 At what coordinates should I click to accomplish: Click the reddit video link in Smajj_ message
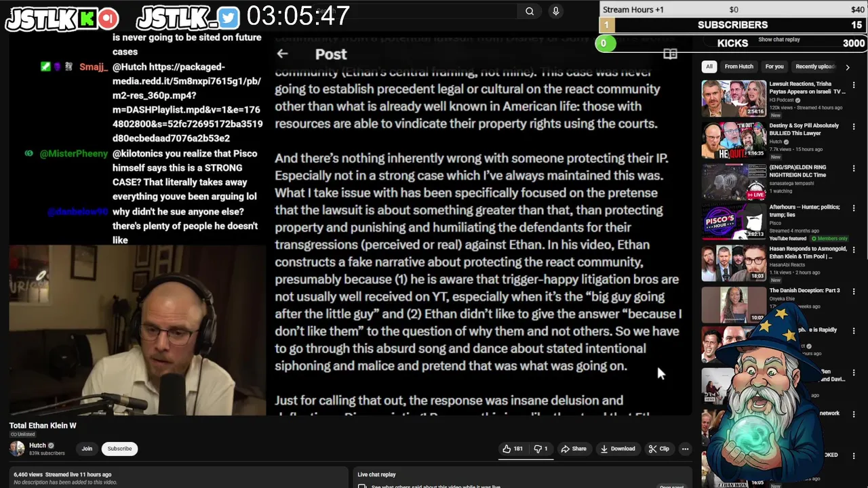(187, 102)
